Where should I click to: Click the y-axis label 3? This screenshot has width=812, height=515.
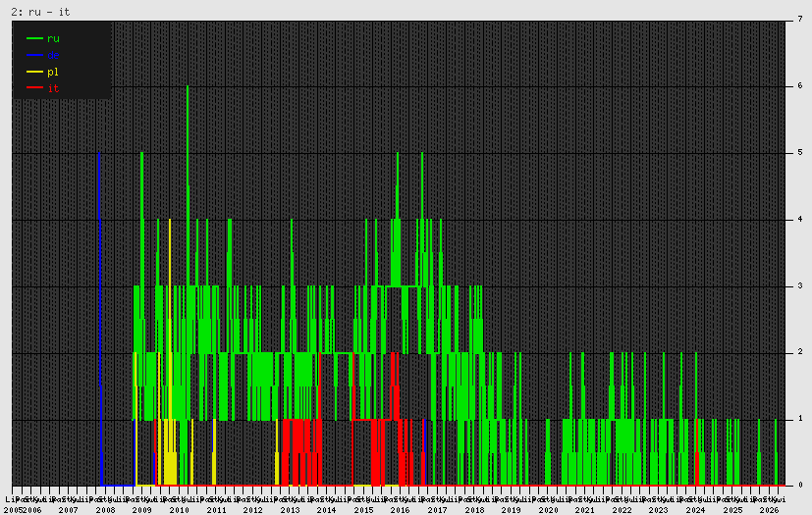point(800,285)
